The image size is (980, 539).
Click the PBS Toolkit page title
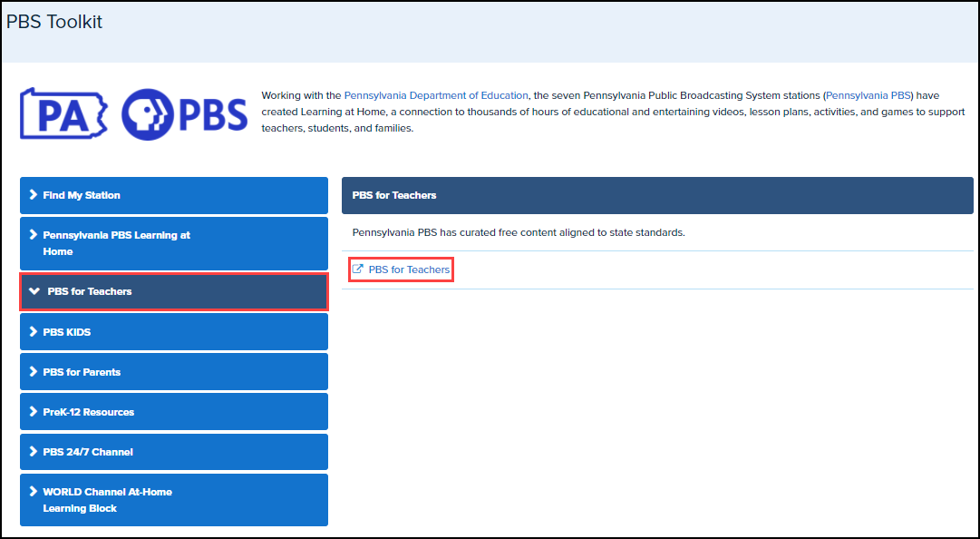coord(54,22)
